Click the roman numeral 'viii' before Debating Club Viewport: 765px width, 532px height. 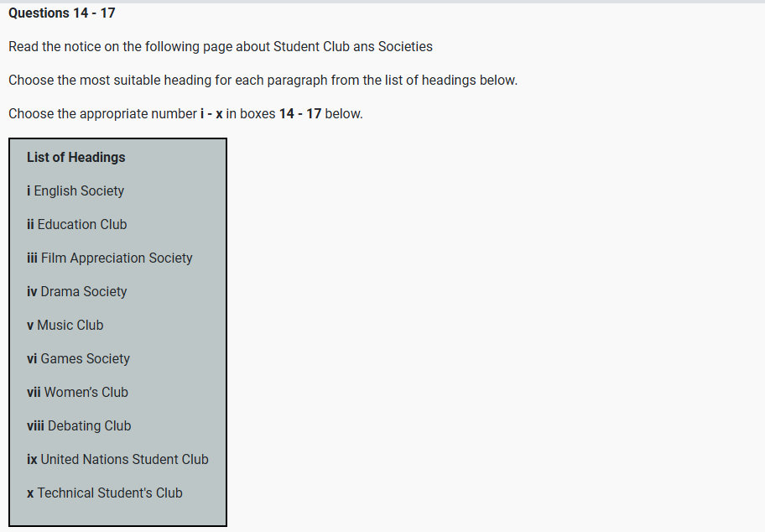(35, 425)
